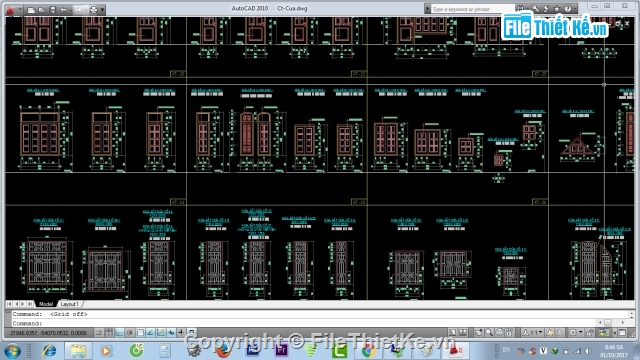Click the Open file icon
Screen dimensions: 640x360
(42, 10)
